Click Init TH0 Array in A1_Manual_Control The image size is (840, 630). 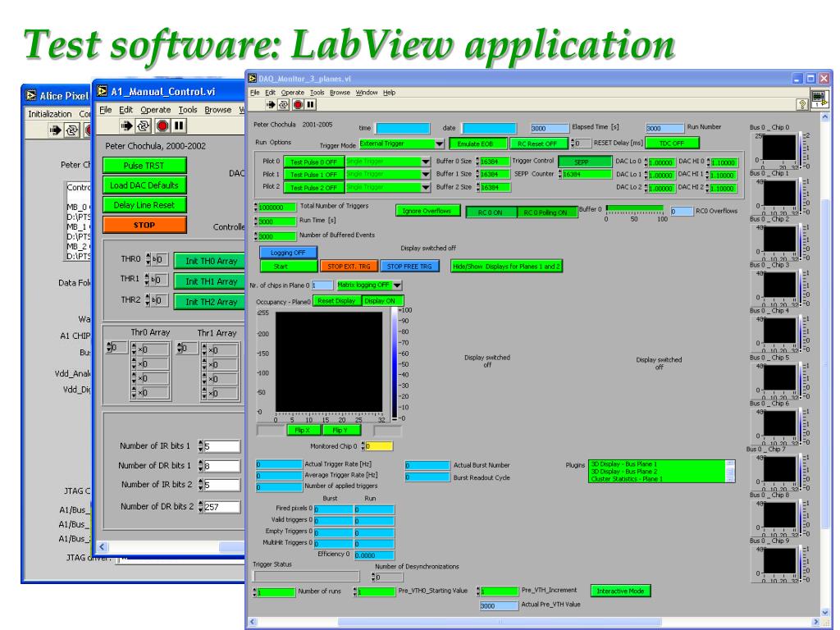point(210,261)
